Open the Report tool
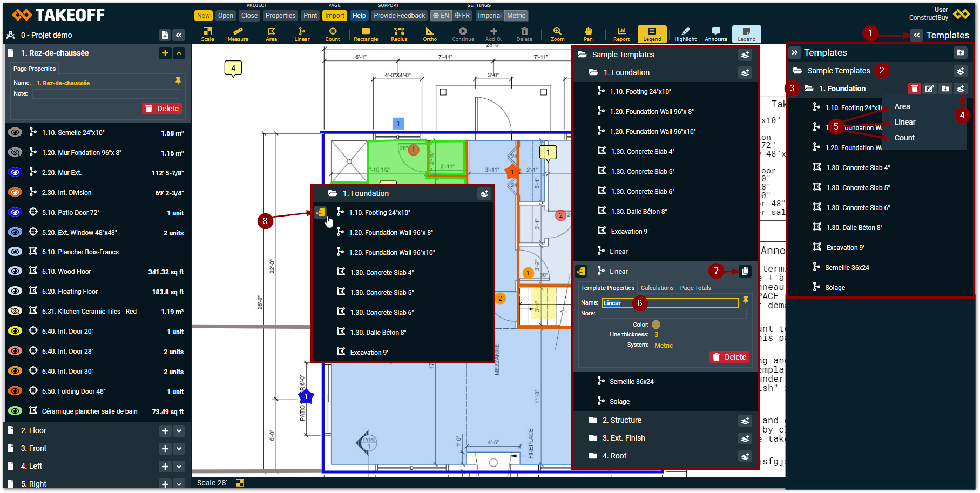The height and width of the screenshot is (493, 980). pyautogui.click(x=621, y=34)
